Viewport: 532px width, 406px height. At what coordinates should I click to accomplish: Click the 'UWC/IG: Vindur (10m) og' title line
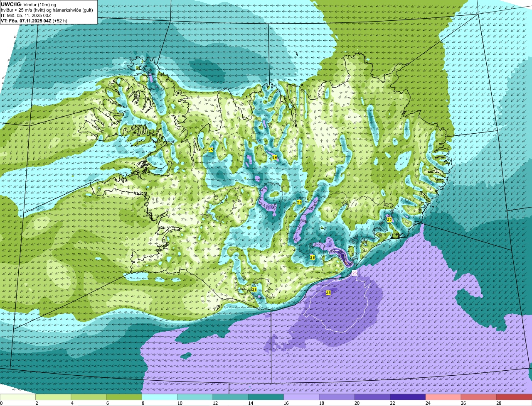pyautogui.click(x=29, y=4)
